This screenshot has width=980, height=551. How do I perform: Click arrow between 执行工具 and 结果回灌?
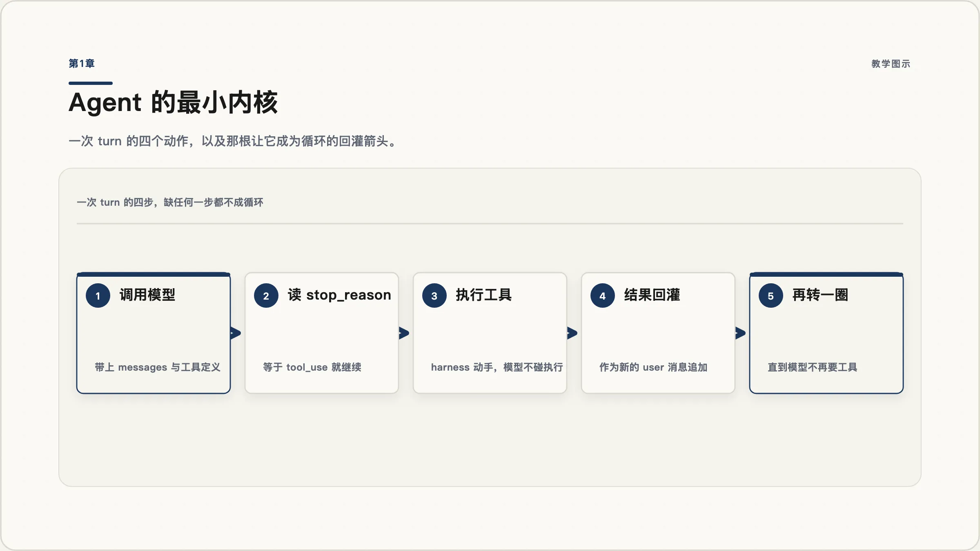[572, 333]
